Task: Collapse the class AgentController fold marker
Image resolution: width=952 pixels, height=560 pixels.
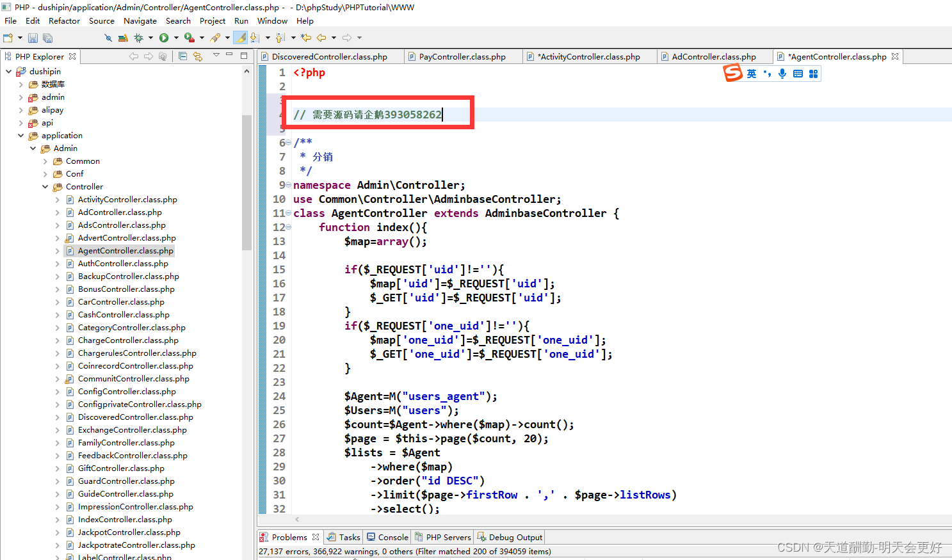Action: coord(288,213)
